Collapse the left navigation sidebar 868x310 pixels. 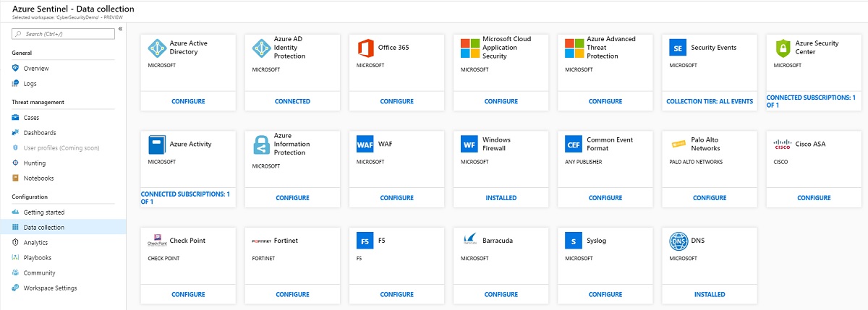click(x=120, y=29)
